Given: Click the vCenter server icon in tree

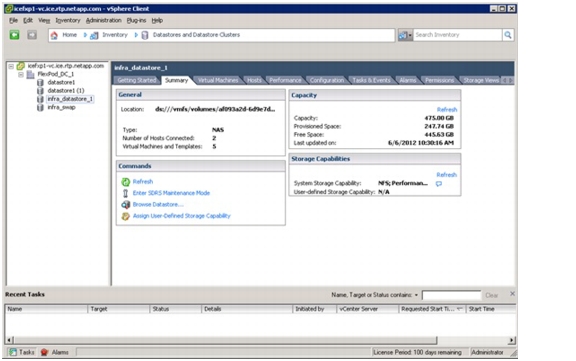Looking at the screenshot, I should click(x=21, y=66).
